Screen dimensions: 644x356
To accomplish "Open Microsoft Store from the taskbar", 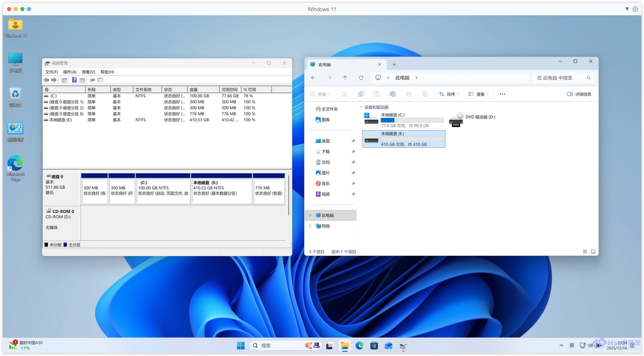I will tap(374, 346).
